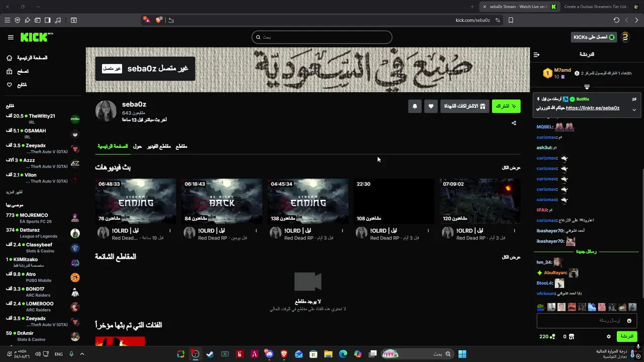Click the Get KICKs button
This screenshot has width=644, height=362.
pyautogui.click(x=594, y=37)
